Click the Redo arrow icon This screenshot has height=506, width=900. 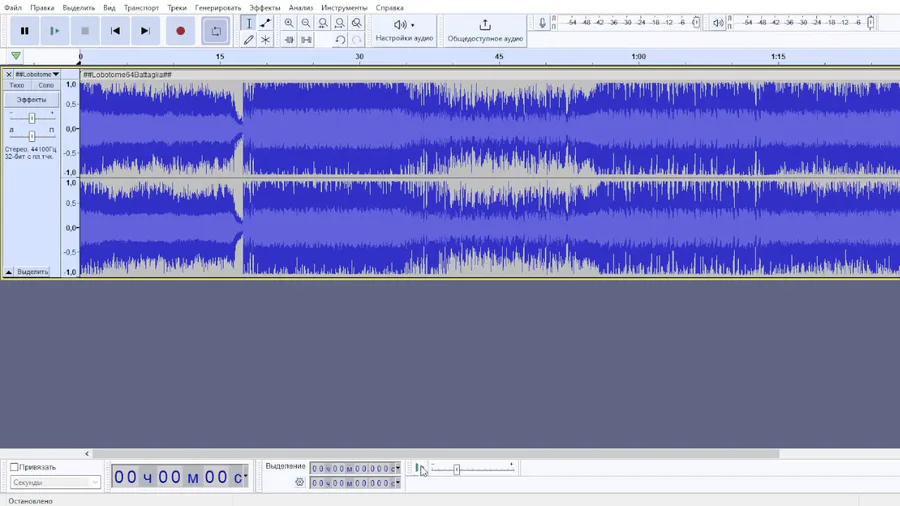tap(357, 40)
